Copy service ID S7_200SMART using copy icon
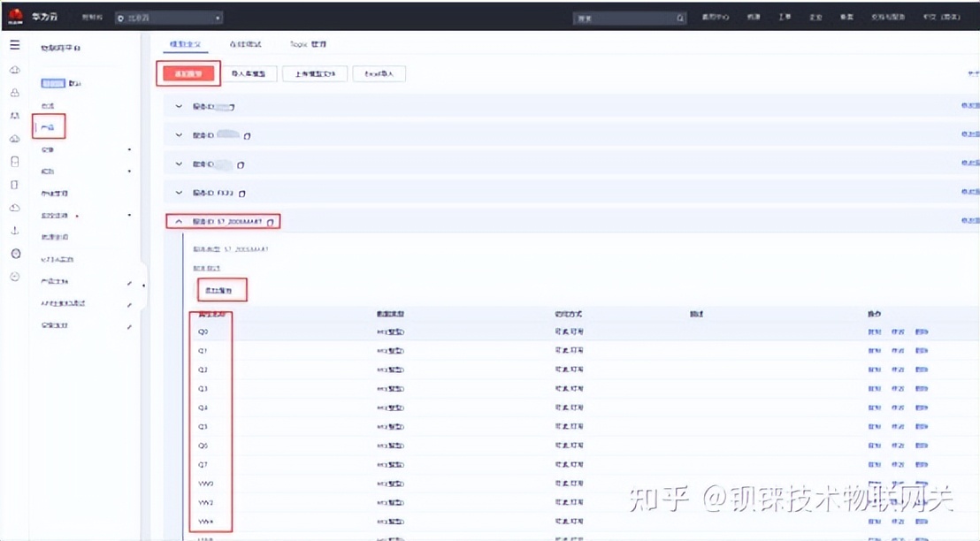Image resolution: width=980 pixels, height=541 pixels. pos(270,221)
